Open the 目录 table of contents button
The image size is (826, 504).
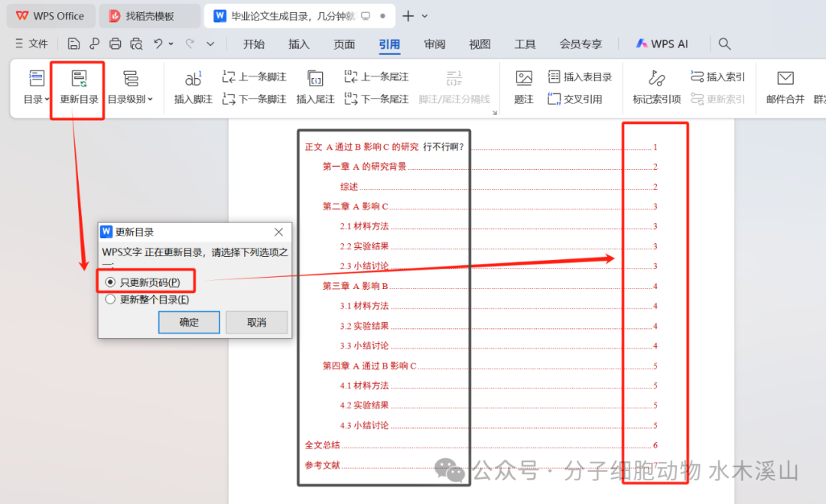[x=36, y=87]
